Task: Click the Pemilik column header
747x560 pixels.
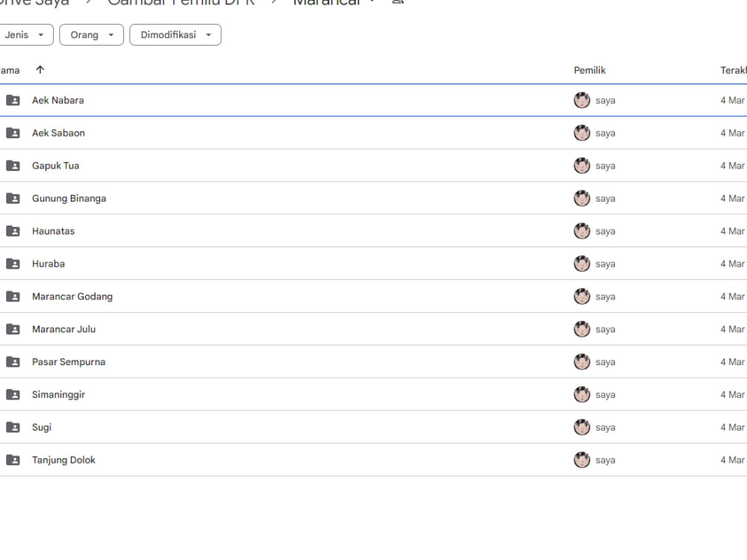Action: coord(589,70)
